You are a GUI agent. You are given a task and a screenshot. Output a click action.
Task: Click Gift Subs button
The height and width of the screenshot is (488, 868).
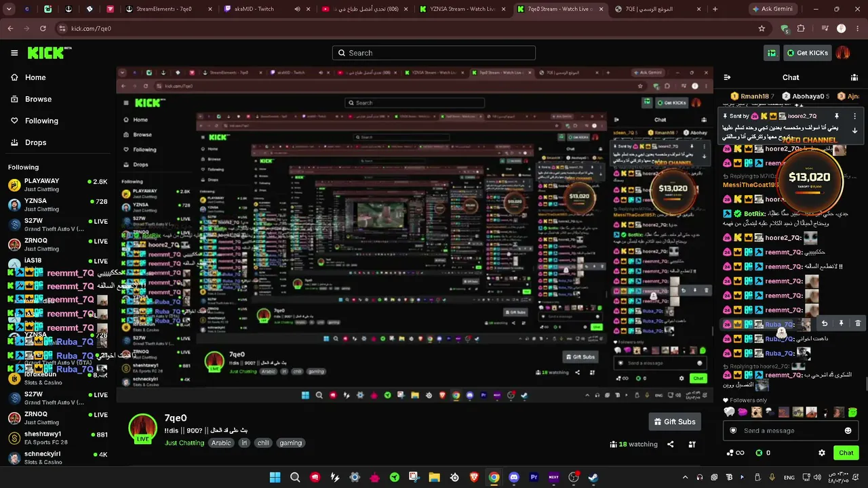click(x=675, y=422)
